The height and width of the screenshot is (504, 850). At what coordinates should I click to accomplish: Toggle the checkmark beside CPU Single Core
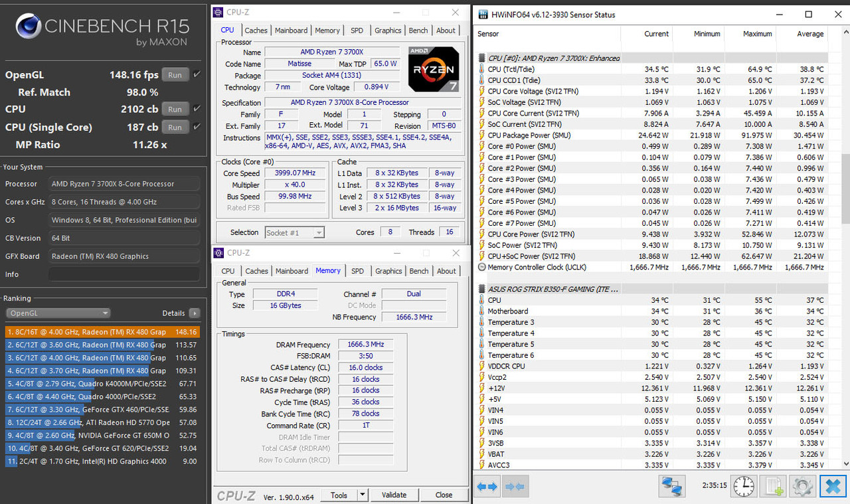(196, 126)
